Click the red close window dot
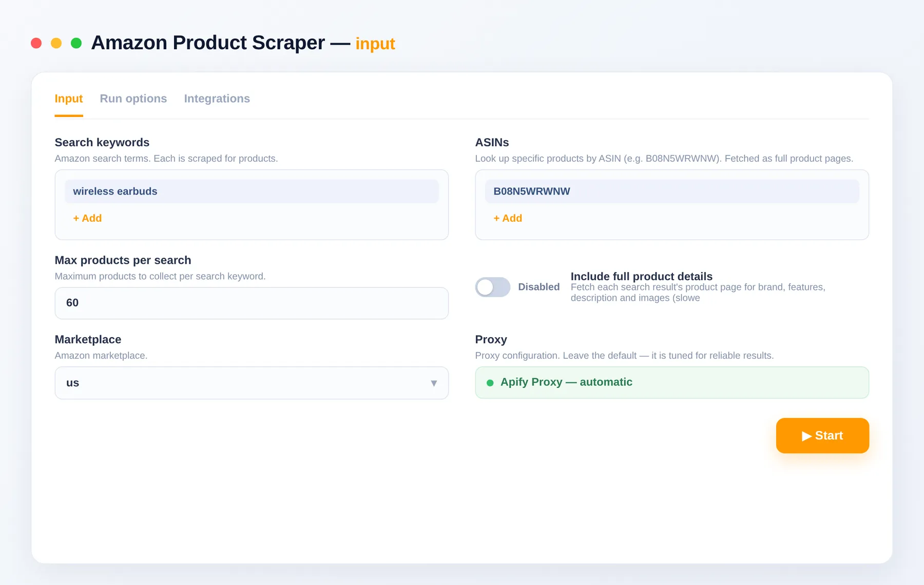This screenshot has height=585, width=924. (x=36, y=43)
